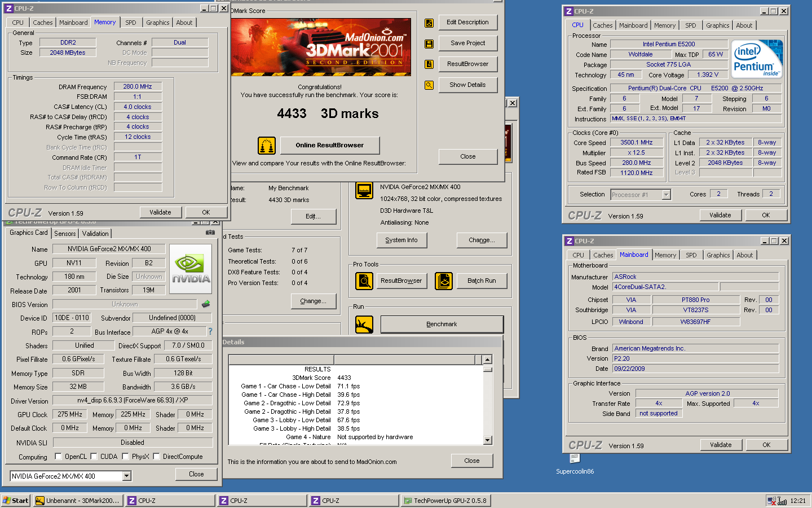The width and height of the screenshot is (812, 508).
Task: Click the ResultBrowser icon beside the score dialog
Action: coord(429,64)
